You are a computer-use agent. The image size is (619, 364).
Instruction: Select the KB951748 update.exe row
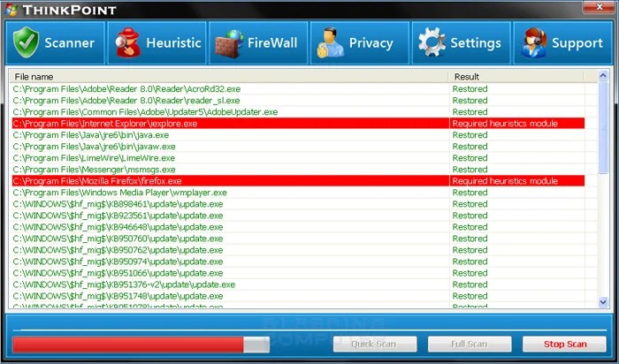click(x=298, y=296)
